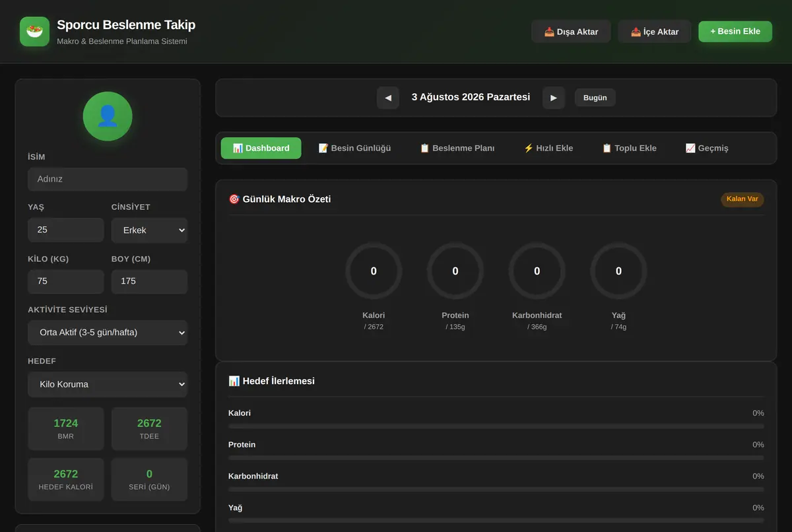The width and height of the screenshot is (792, 532).
Task: Switch to the Beslenme Planı tab
Action: 457,148
